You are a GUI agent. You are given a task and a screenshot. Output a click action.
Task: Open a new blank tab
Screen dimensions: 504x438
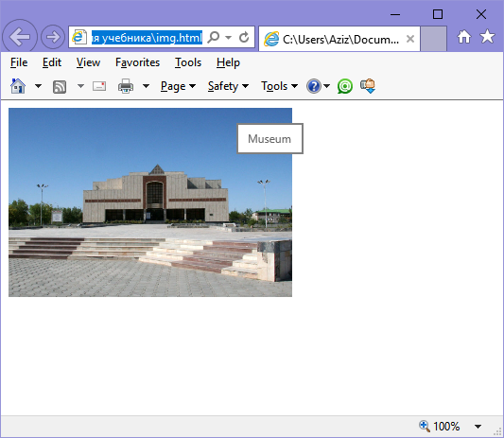[434, 39]
